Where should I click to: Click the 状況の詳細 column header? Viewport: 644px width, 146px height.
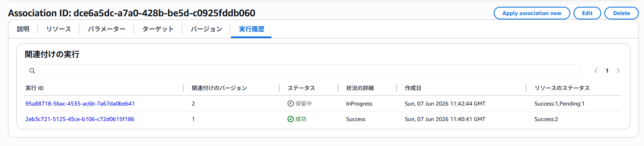click(x=360, y=88)
